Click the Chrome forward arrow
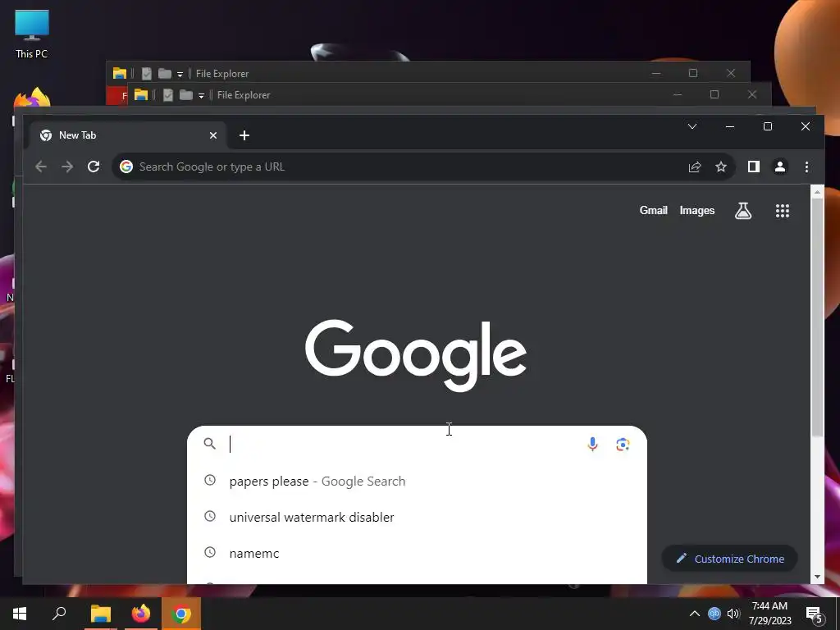Screen dimensions: 840x630 67,167
